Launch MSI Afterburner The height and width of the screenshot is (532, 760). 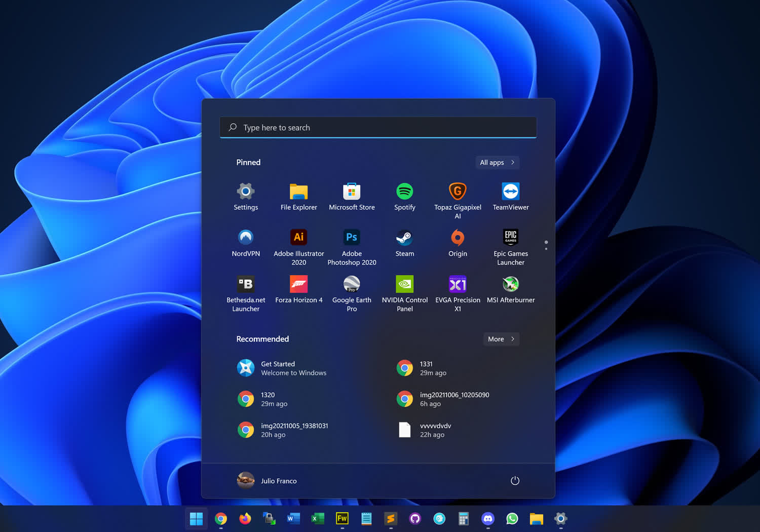pyautogui.click(x=510, y=285)
